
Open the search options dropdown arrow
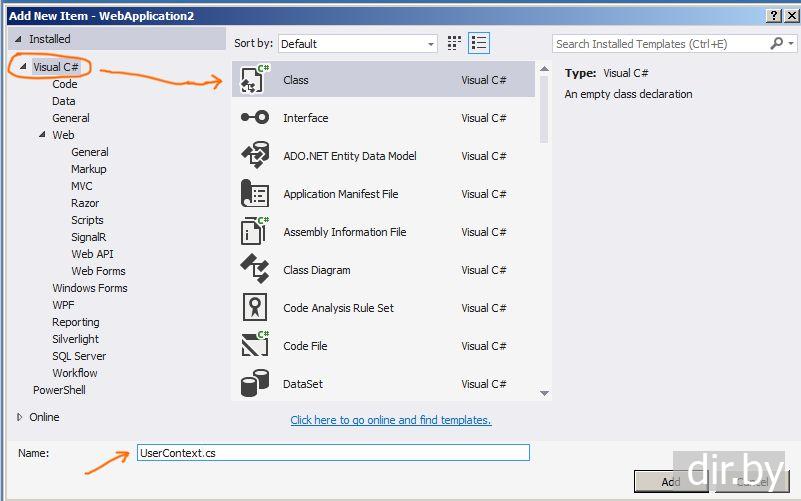click(x=791, y=43)
